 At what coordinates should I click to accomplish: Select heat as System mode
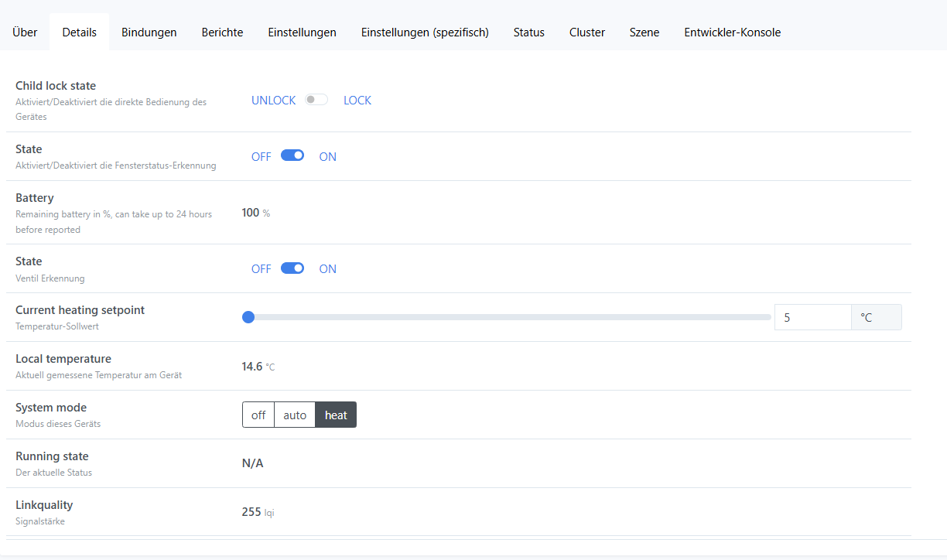click(336, 415)
